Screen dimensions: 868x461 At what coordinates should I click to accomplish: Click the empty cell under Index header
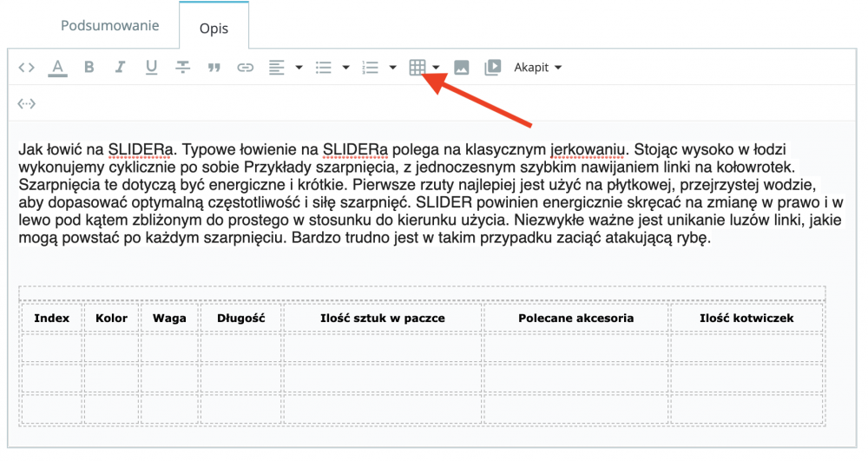(x=51, y=347)
